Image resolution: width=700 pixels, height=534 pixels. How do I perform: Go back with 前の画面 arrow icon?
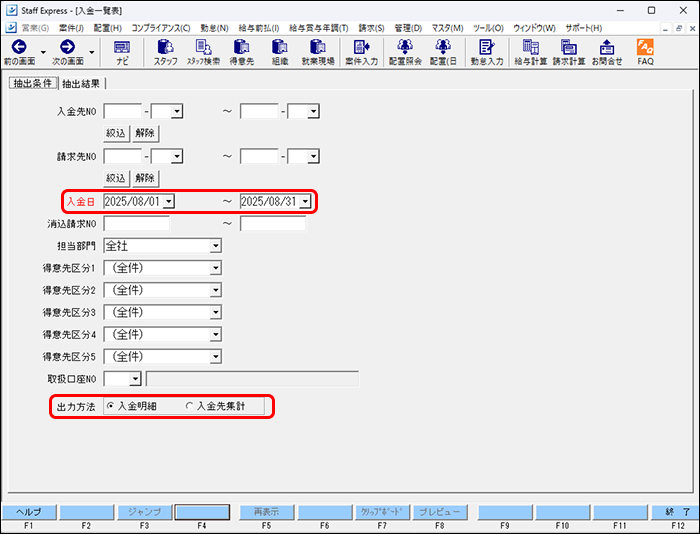[19, 47]
